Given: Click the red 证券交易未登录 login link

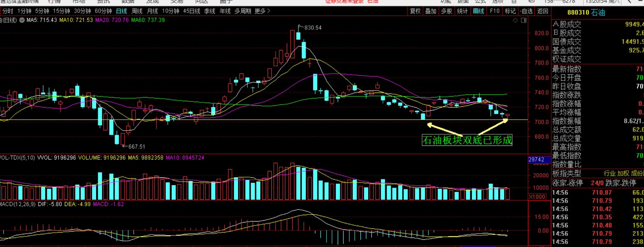Looking at the screenshot, I should (x=345, y=2).
